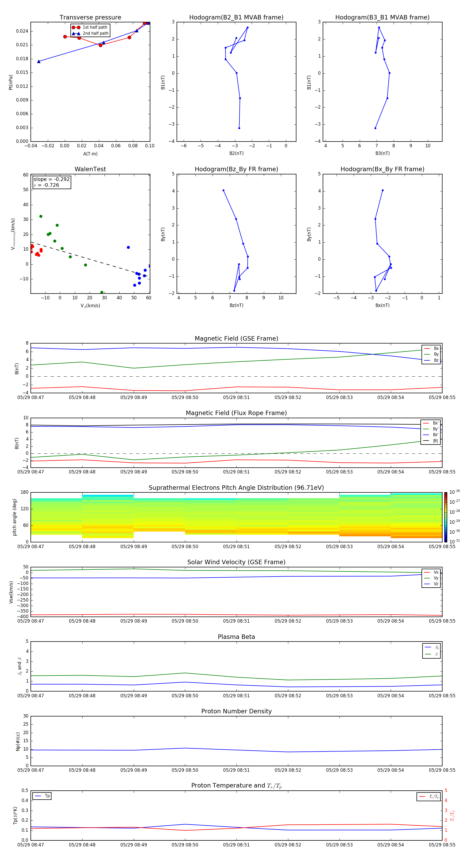
Task: Click the 'Plasma Beta' title
Action: pos(236,637)
